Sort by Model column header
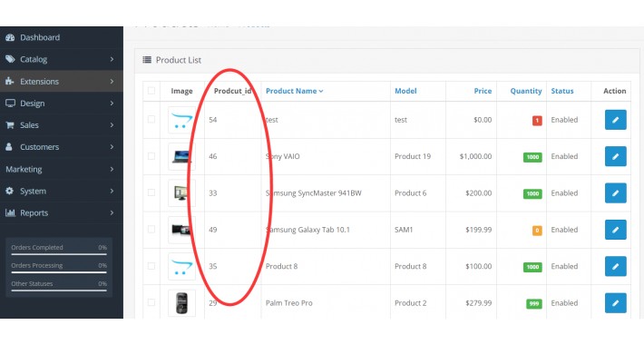 coord(405,91)
